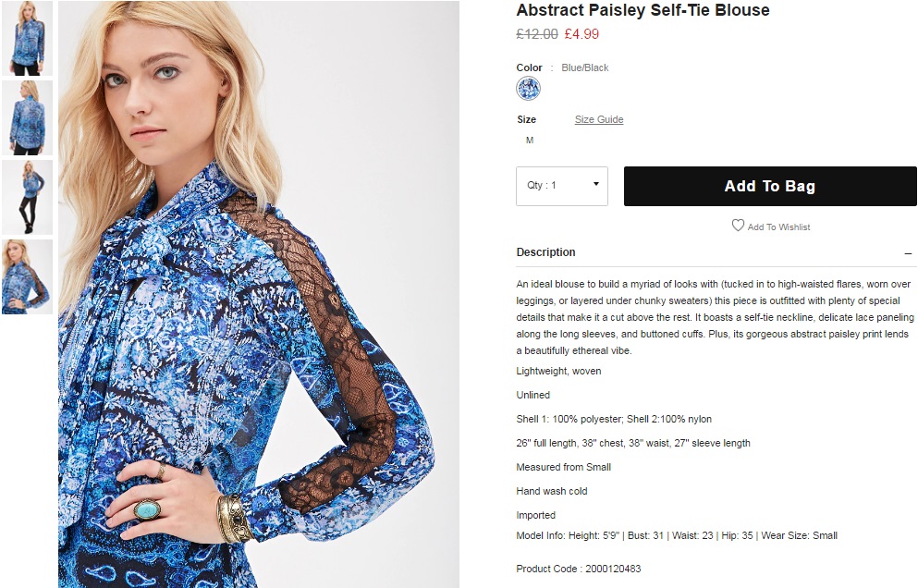
Task: Click the Product Code 2000120483 text
Action: tap(579, 569)
